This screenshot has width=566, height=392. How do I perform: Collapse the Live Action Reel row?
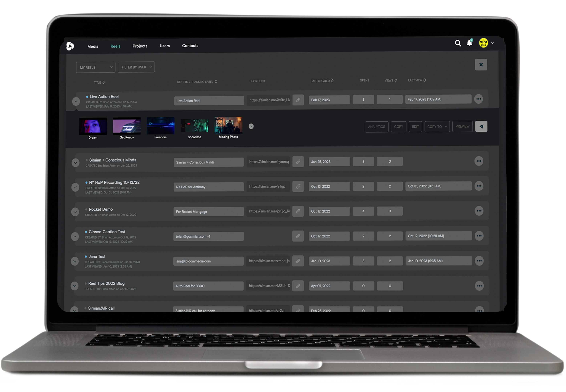pyautogui.click(x=76, y=101)
